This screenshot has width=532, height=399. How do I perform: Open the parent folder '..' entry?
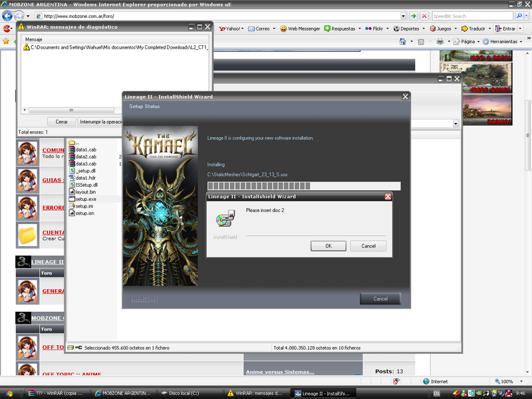click(x=77, y=143)
